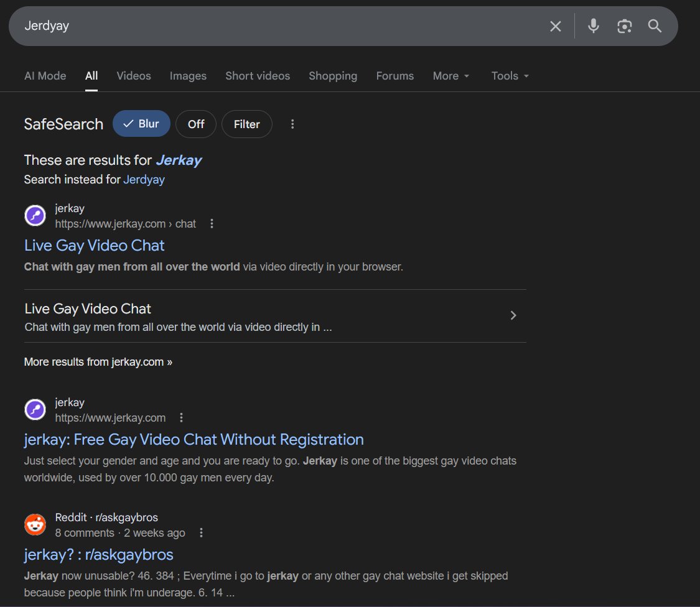Click the Reddit logo icon
This screenshot has width=700, height=607.
[35, 525]
